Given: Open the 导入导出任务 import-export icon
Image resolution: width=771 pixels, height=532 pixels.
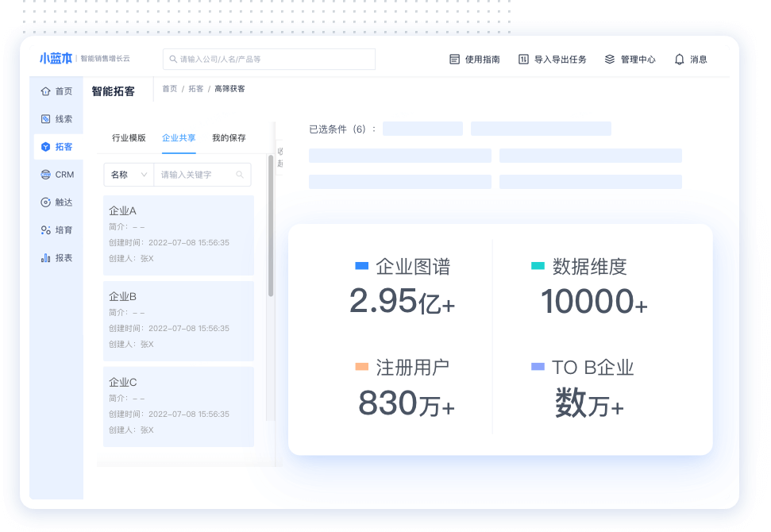Looking at the screenshot, I should click(x=524, y=59).
